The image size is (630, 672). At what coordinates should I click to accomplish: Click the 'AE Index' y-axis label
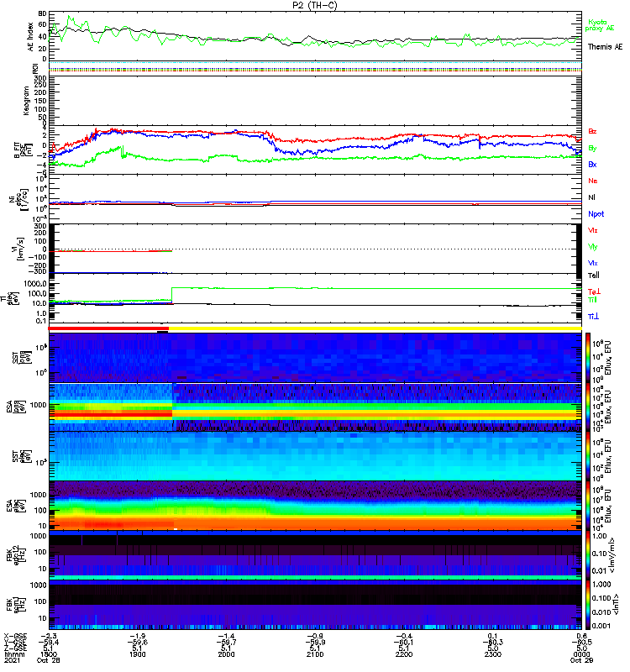tap(30, 36)
